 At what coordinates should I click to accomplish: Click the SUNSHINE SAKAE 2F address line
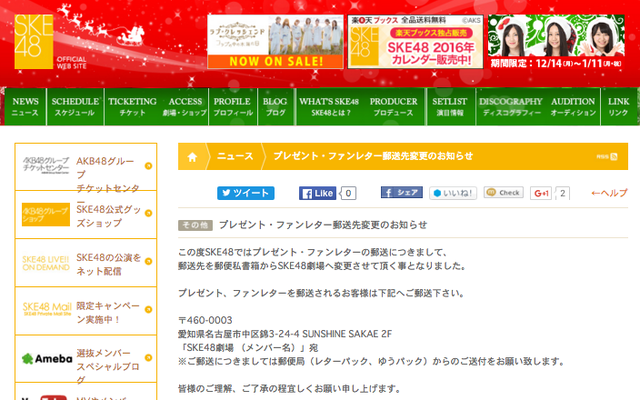click(285, 334)
